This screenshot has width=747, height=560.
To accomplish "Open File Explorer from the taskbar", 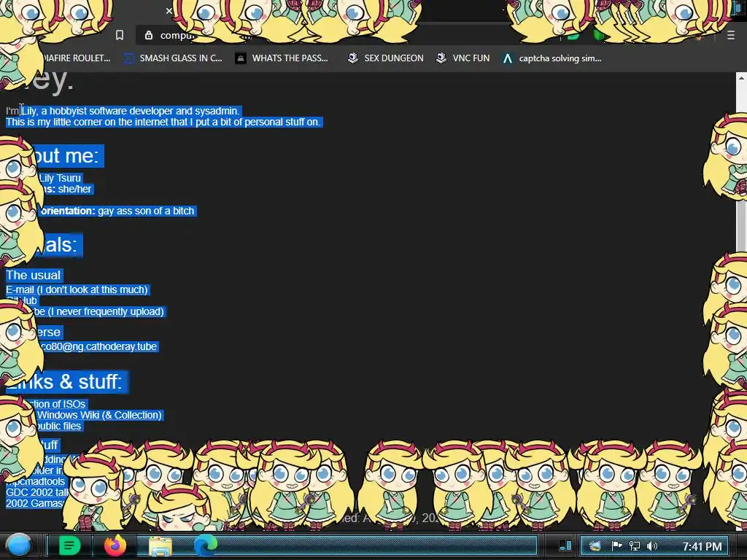I will point(160,545).
